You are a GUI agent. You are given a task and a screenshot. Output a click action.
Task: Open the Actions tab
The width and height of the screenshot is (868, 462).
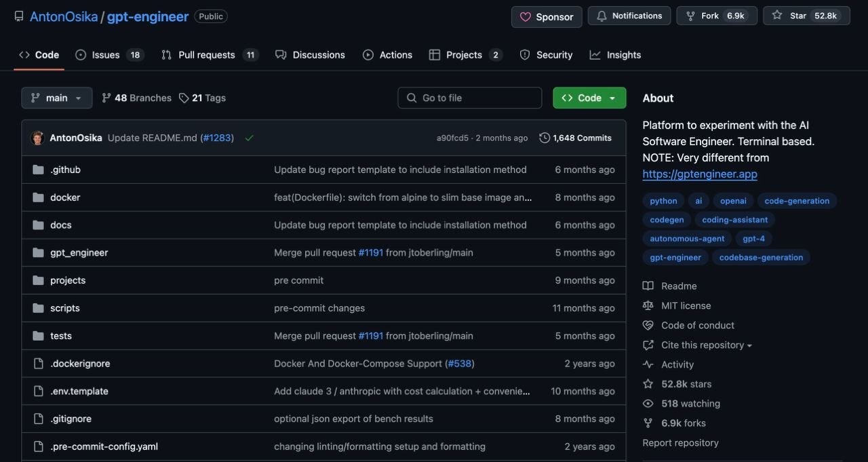(388, 55)
